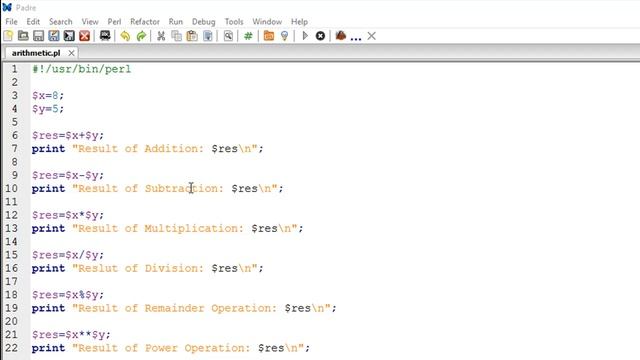
Task: Open the Search menu
Action: [60, 22]
